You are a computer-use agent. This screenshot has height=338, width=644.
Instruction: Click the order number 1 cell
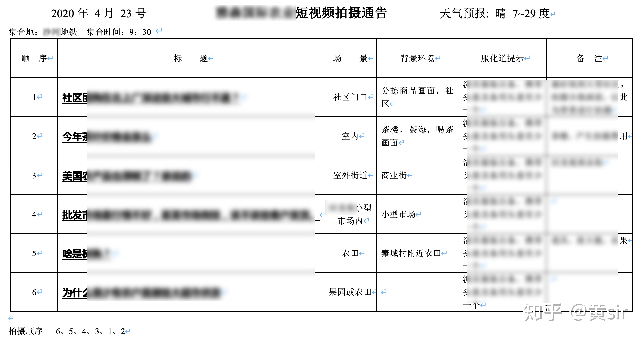(34, 97)
